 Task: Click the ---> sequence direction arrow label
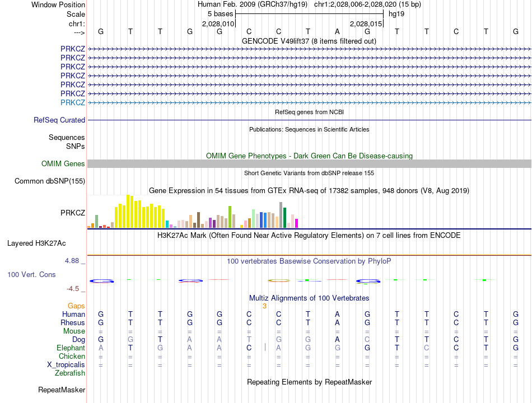coord(79,32)
